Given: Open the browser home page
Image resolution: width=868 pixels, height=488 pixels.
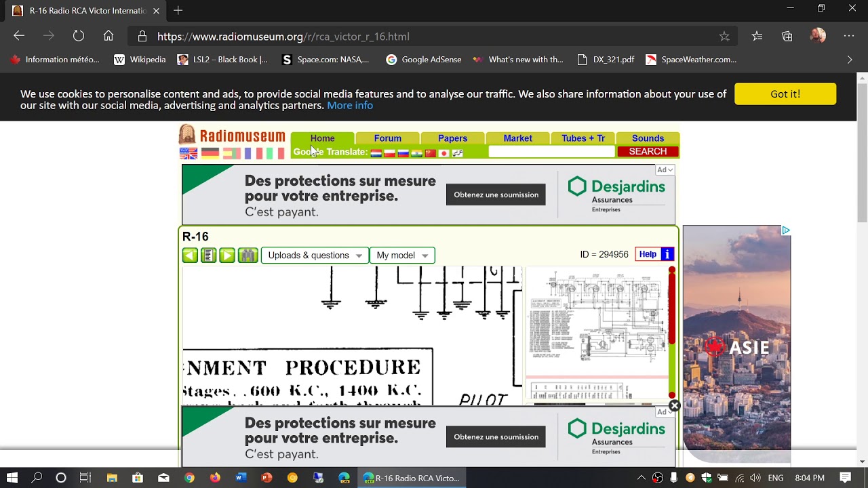Looking at the screenshot, I should (x=108, y=36).
